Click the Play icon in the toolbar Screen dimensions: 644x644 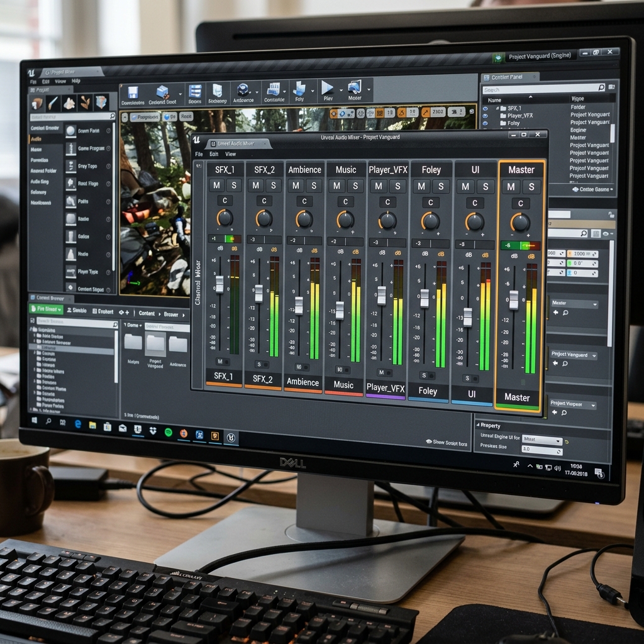point(327,88)
